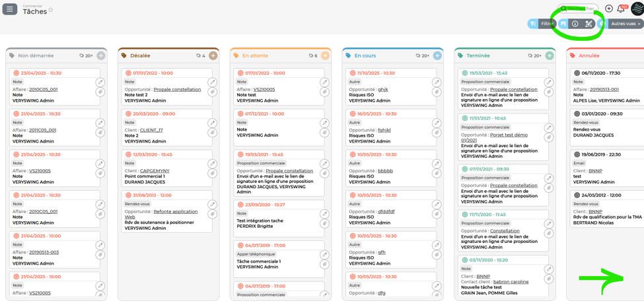Click the Annulée column header
This screenshot has width=644, height=305.
click(589, 55)
